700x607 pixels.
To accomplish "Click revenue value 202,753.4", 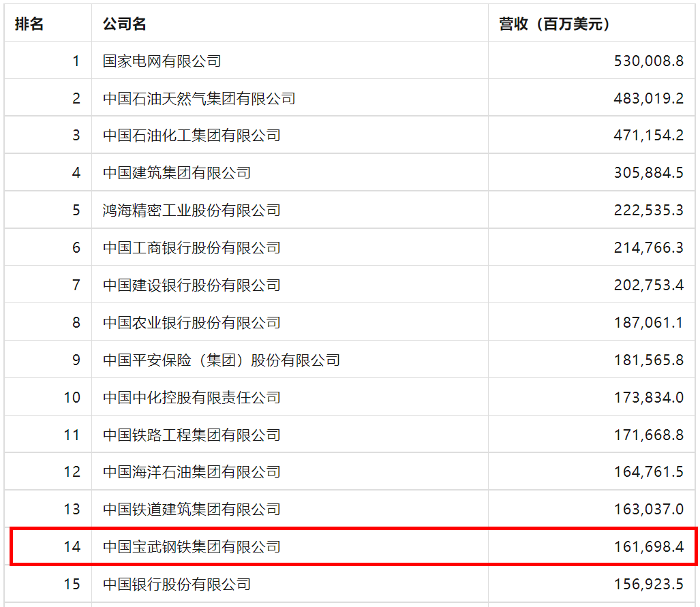I will 649,285.
